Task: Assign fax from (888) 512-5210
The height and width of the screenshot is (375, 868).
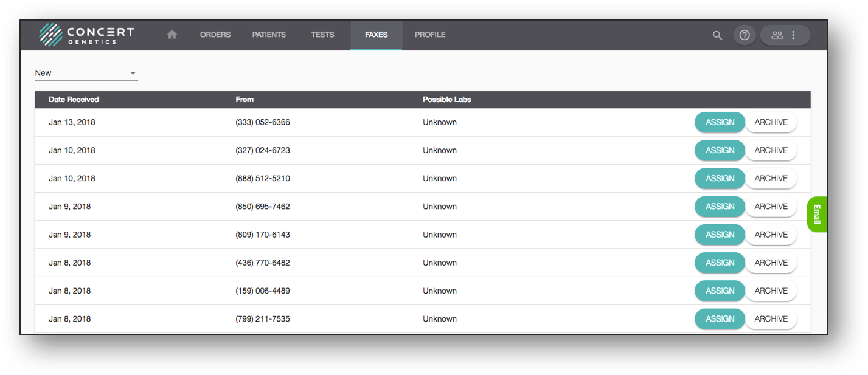Action: pos(720,178)
